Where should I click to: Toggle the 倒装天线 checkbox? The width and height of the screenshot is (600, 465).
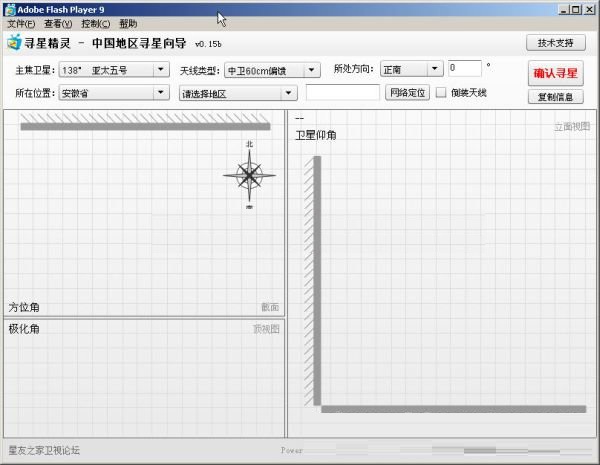point(441,93)
